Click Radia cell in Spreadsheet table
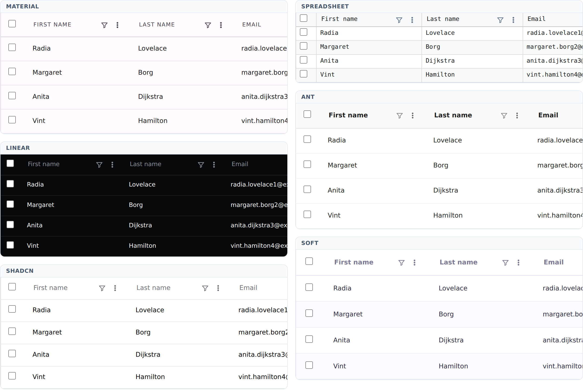This screenshot has width=583, height=392. click(x=329, y=33)
